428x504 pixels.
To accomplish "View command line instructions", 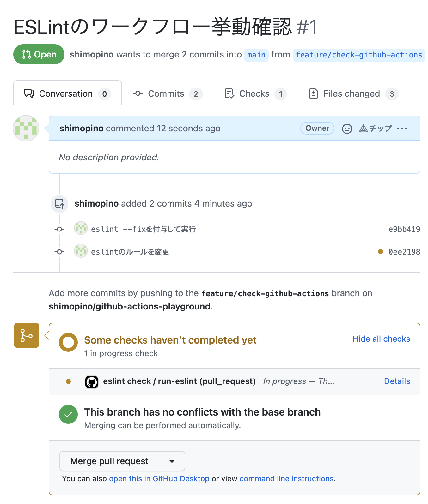I will 287,479.
